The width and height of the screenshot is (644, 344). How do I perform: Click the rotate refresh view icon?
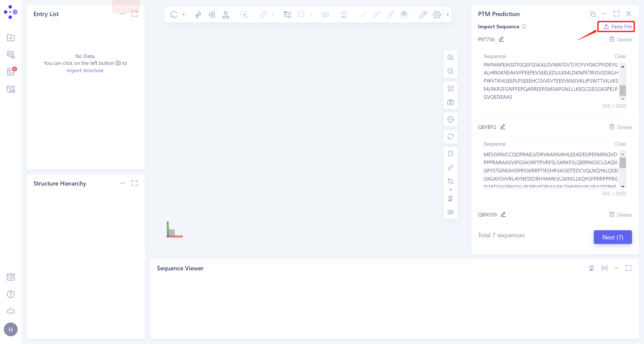(x=450, y=137)
